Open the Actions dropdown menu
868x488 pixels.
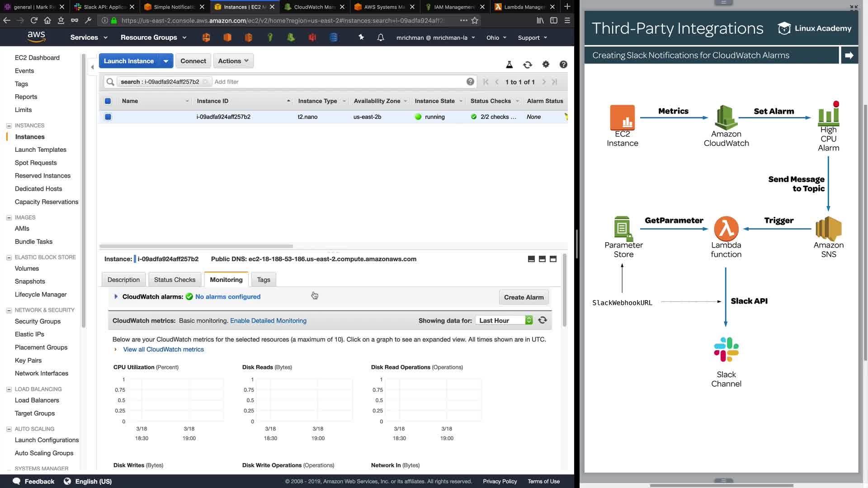point(233,61)
